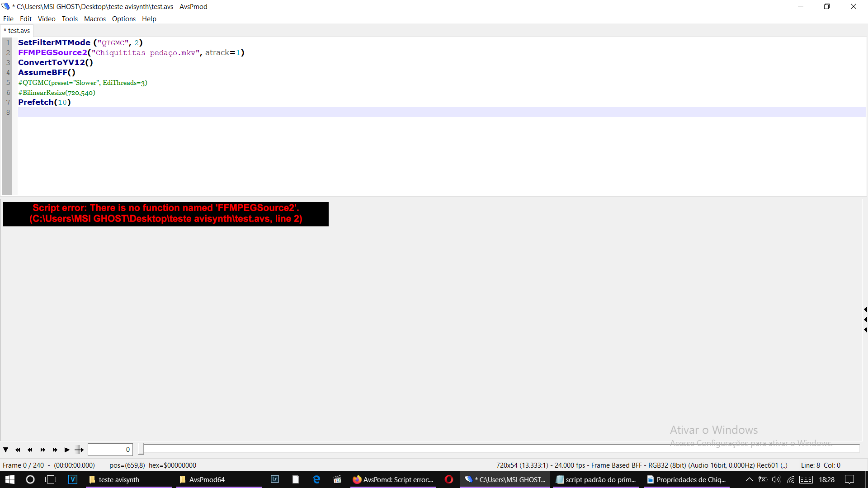Open Opera browser from taskbar
This screenshot has height=488, width=868.
point(448,479)
